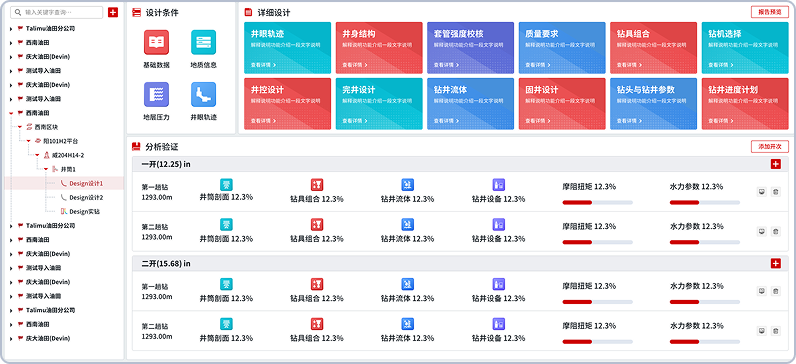Screen dimensions: 796x364
Task: Click 钻具组合 icon in 二开 第二趟钻 row
Action: (x=317, y=324)
